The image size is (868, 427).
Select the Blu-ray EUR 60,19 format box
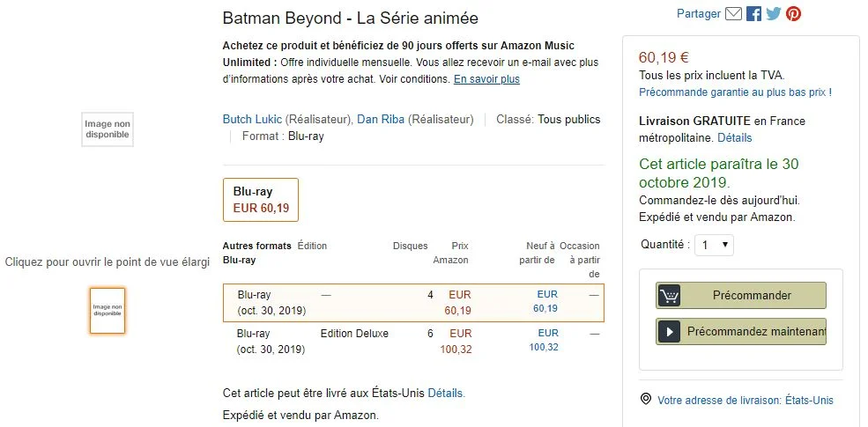pos(261,200)
